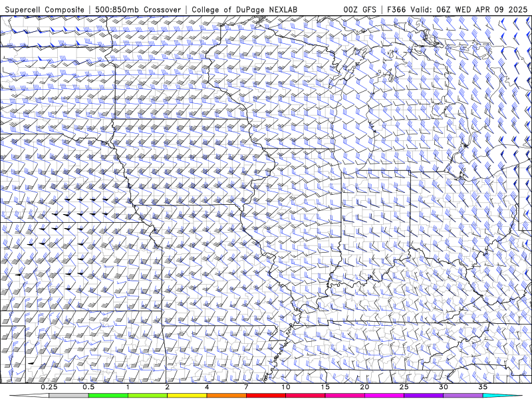Image resolution: width=532 pixels, height=399 pixels.
Task: Click the "Supercell Composite" title text
Action: [x=45, y=9]
